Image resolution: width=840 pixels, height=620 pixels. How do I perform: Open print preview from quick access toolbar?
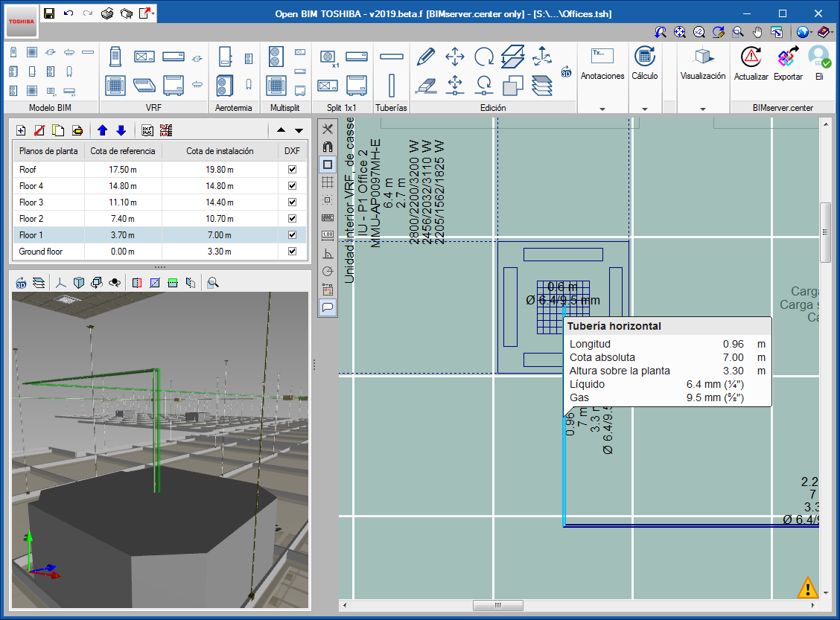pos(127,13)
